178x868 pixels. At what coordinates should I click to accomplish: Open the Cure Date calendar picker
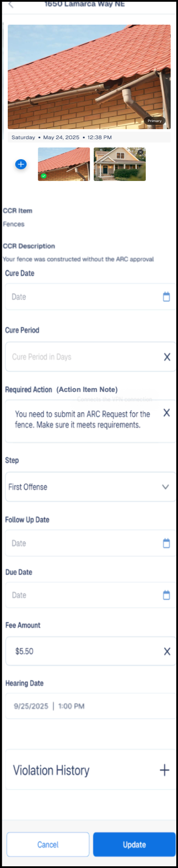point(166,297)
